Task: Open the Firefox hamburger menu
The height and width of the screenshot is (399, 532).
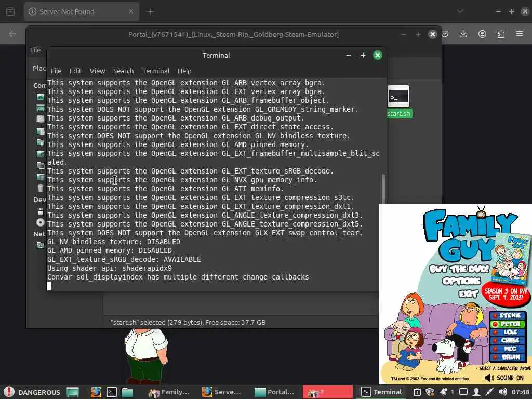Action: (x=520, y=34)
